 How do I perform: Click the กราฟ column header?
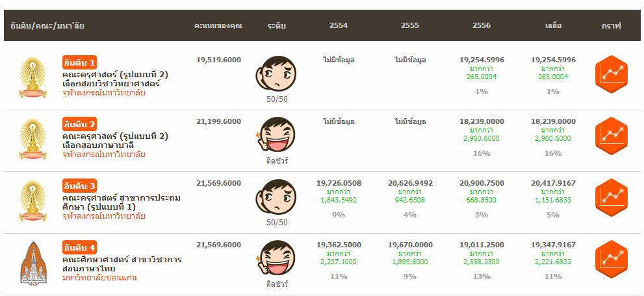click(611, 26)
